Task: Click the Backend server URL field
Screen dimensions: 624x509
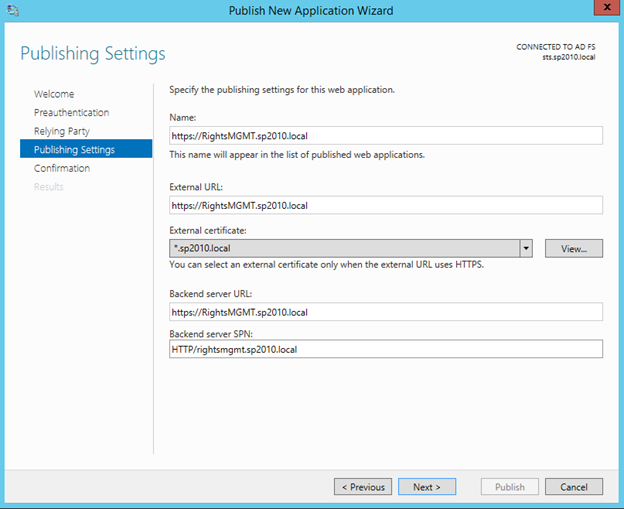Action: [x=386, y=312]
